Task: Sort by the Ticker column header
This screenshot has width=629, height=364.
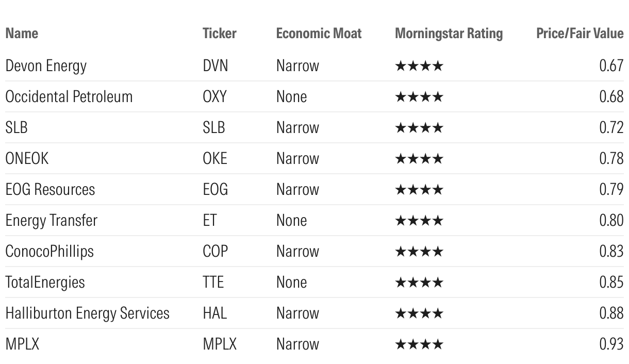Action: [220, 34]
